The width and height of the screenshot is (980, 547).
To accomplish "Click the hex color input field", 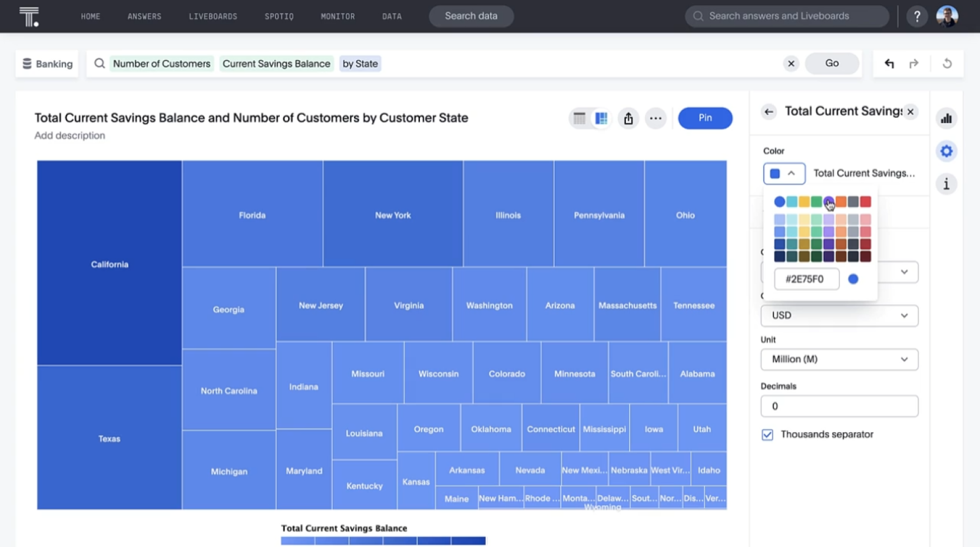I will [806, 279].
